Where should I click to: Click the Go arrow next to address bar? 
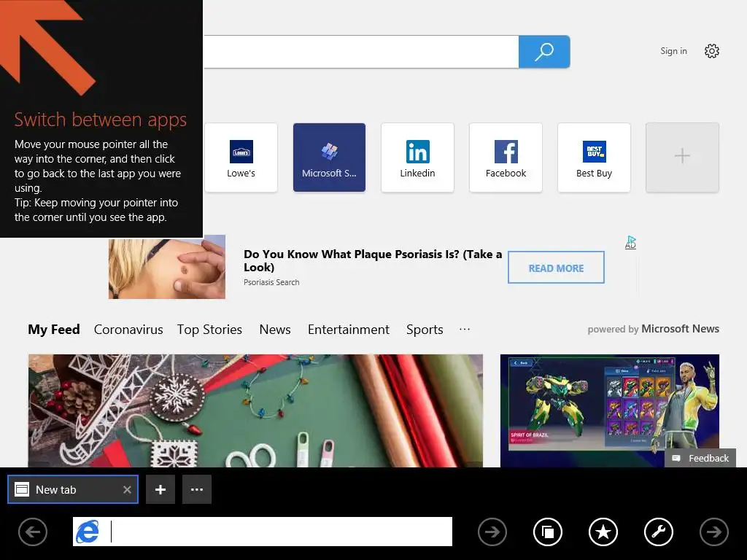492,532
